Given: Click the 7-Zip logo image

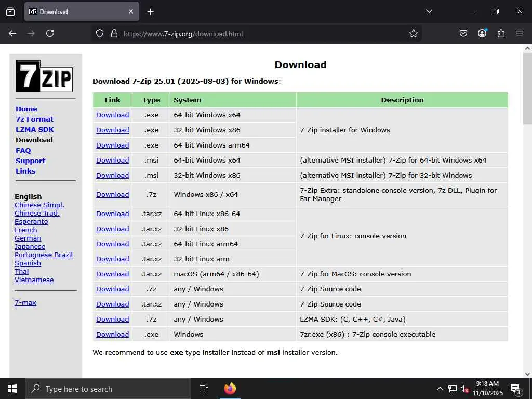Looking at the screenshot, I should (44, 76).
